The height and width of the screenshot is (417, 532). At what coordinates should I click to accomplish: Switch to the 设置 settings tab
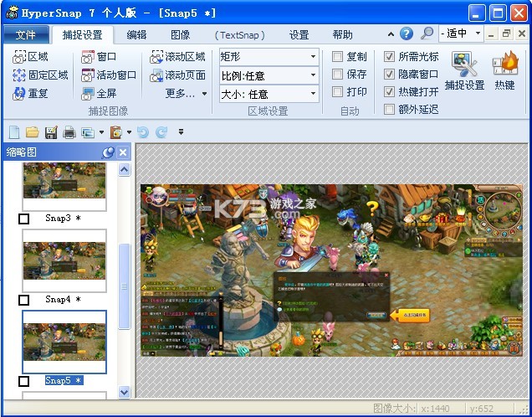(299, 34)
